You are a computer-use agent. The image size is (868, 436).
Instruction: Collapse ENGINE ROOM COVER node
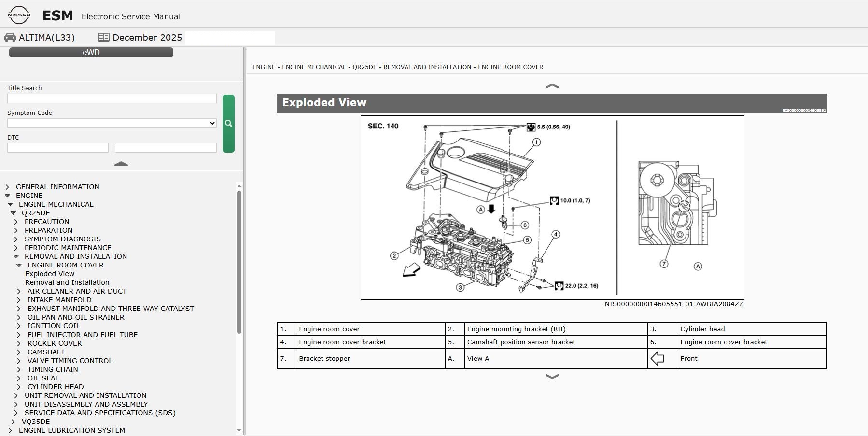pos(19,265)
